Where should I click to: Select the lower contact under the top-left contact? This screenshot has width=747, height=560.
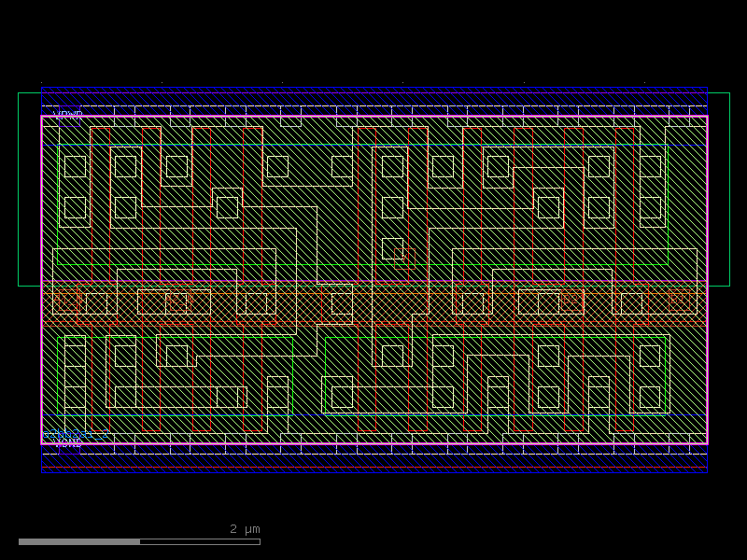click(x=75, y=207)
